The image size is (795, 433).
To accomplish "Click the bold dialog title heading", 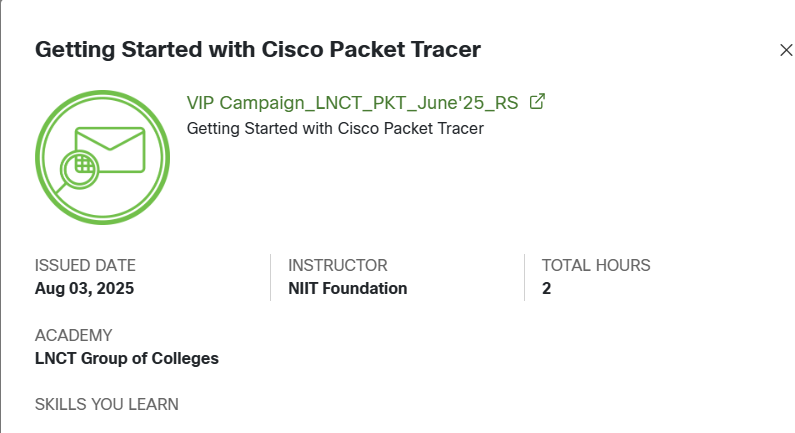I will tap(259, 50).
